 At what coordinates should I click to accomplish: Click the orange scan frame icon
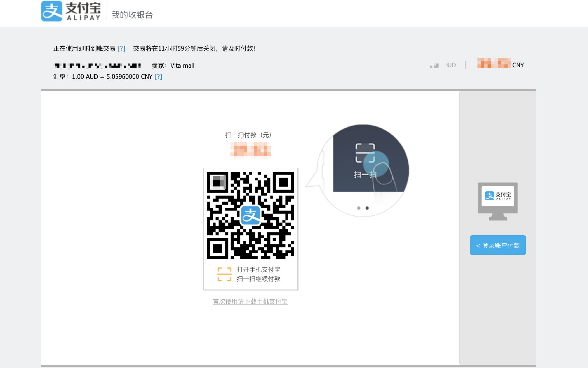[x=224, y=274]
